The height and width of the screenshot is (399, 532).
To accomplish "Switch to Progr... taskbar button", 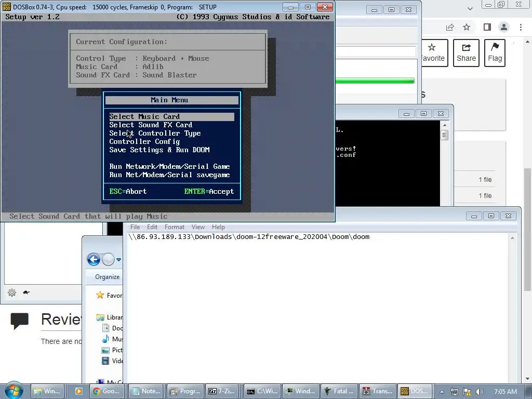I will click(x=186, y=391).
